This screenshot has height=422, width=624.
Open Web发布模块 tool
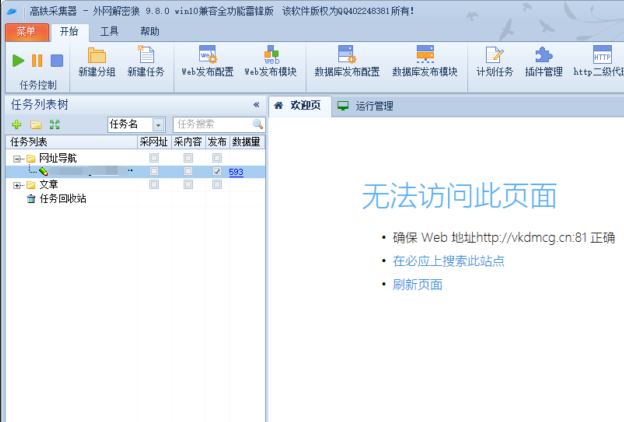[271, 61]
